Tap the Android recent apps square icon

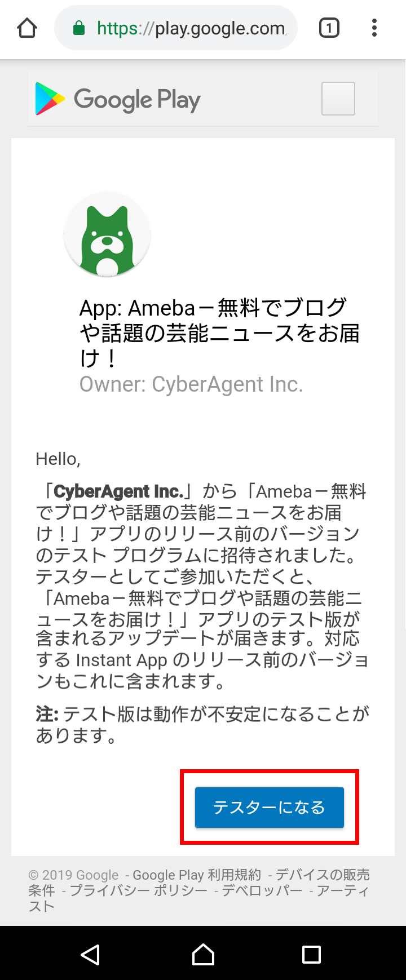coord(311,955)
